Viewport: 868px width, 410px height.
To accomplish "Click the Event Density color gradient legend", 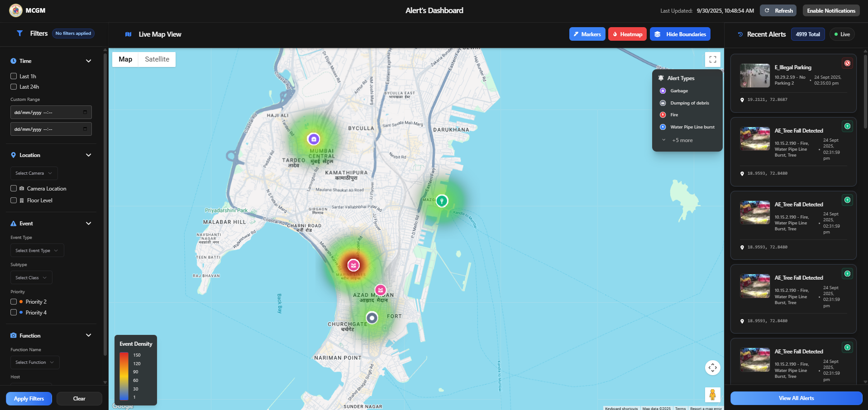I will (124, 375).
